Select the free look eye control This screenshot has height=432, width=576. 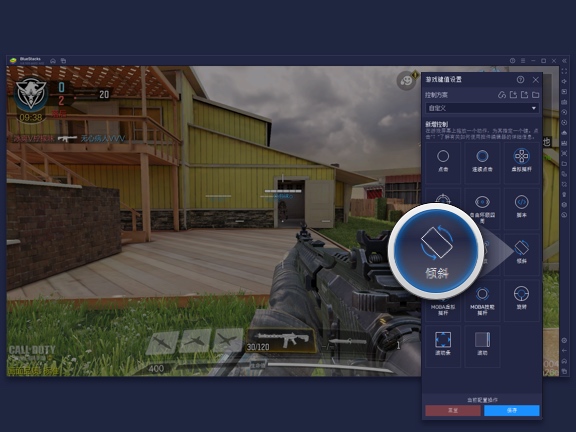tap(482, 208)
